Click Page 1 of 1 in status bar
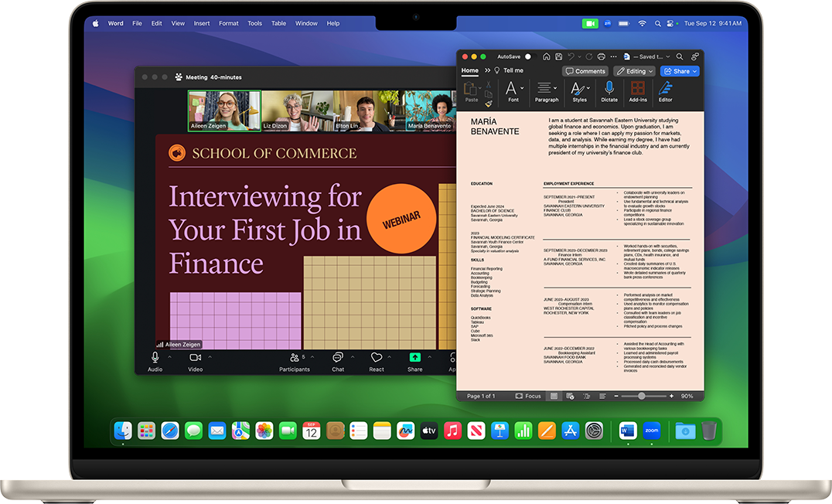832x504 pixels. pos(481,397)
